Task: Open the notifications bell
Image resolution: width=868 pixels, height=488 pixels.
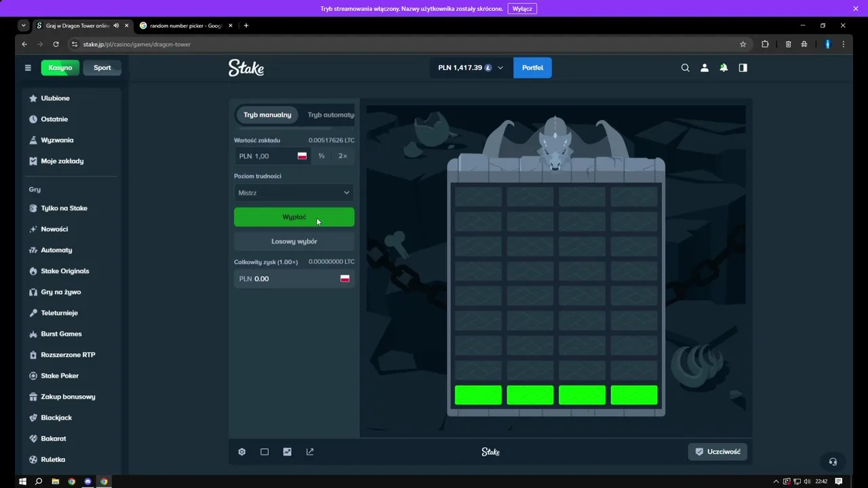Action: pyautogui.click(x=724, y=68)
